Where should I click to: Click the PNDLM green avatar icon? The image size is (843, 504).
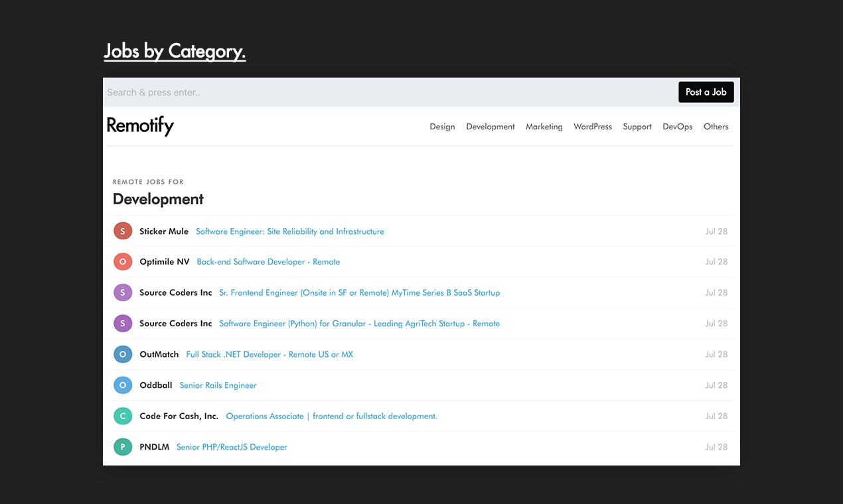[123, 446]
